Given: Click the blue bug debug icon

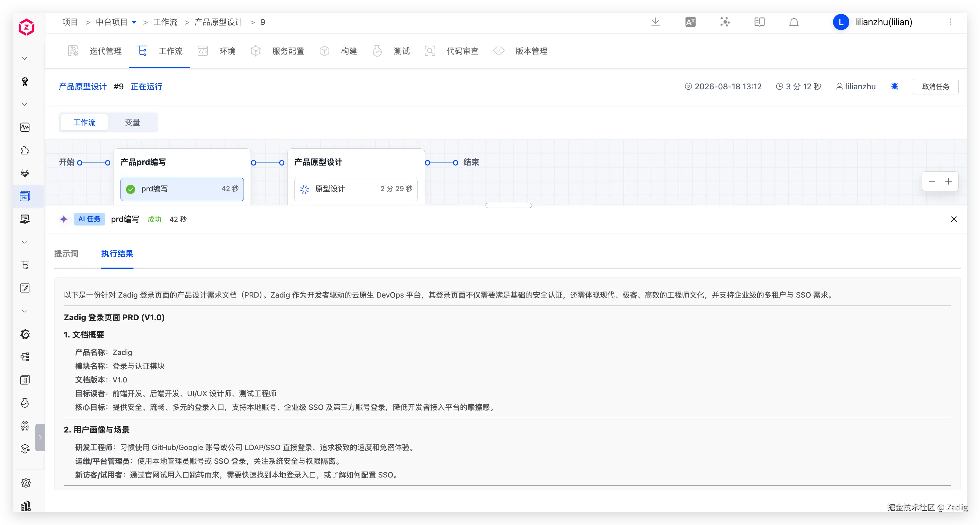Looking at the screenshot, I should pos(895,86).
